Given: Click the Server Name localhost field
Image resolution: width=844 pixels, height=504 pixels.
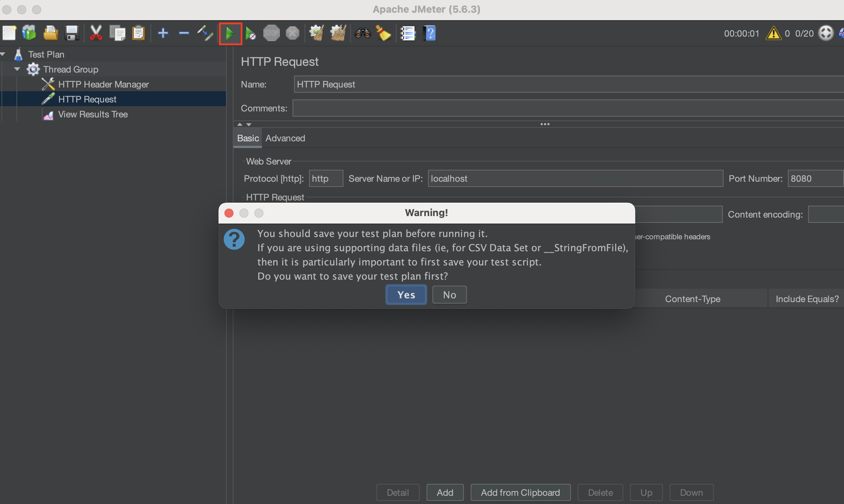Looking at the screenshot, I should click(575, 179).
